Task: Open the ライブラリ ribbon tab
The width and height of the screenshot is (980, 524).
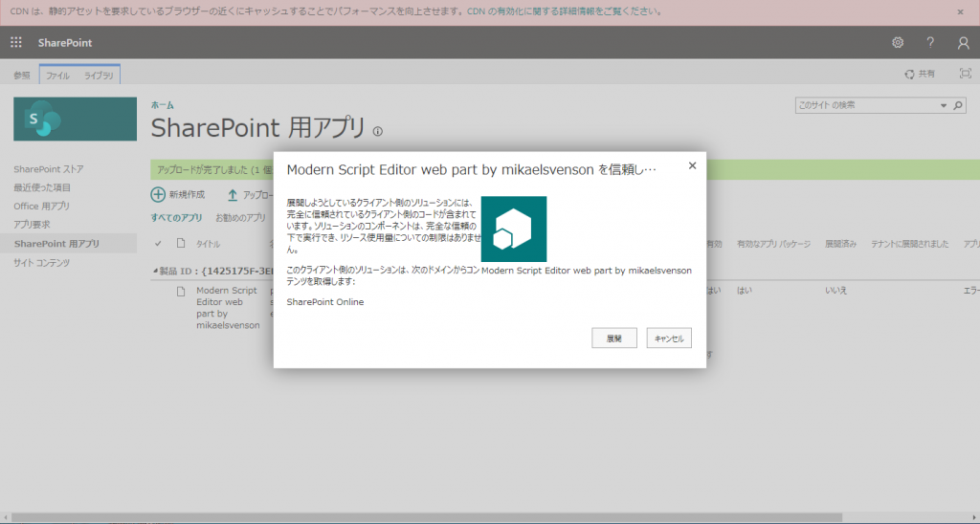Action: pos(99,76)
